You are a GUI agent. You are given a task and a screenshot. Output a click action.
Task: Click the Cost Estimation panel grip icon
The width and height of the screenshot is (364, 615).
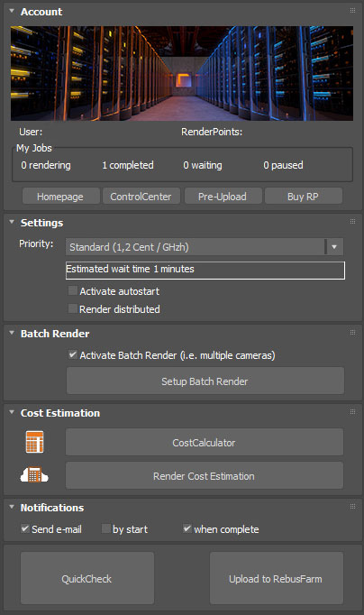pyautogui.click(x=352, y=412)
